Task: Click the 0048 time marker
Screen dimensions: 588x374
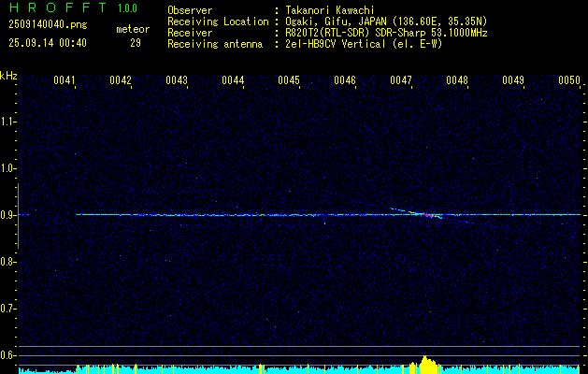Action: tap(457, 80)
